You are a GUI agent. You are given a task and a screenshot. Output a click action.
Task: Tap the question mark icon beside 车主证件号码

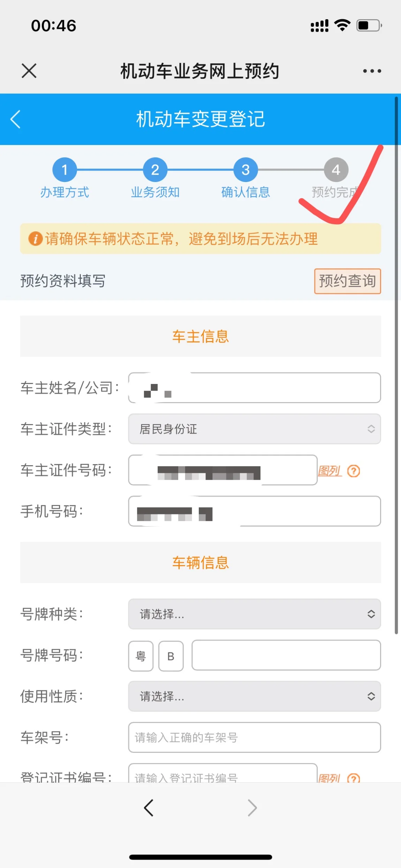[354, 471]
